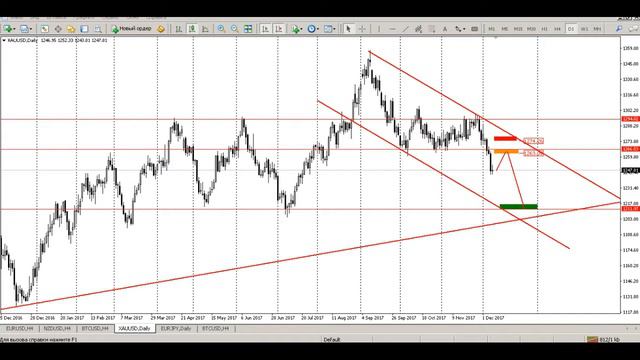Viewport: 640px width, 360px height.
Task: Switch chart to M15 timeframe
Action: (518, 29)
